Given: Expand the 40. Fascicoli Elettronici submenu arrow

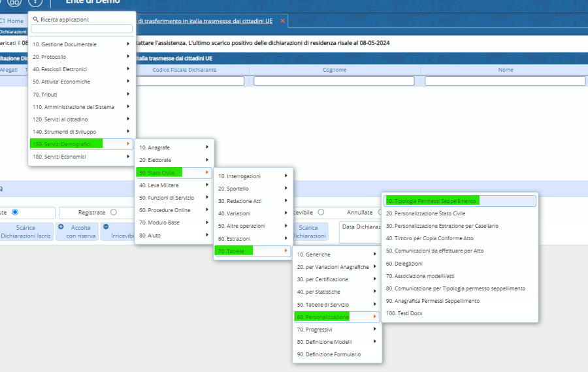Looking at the screenshot, I should click(x=128, y=69).
